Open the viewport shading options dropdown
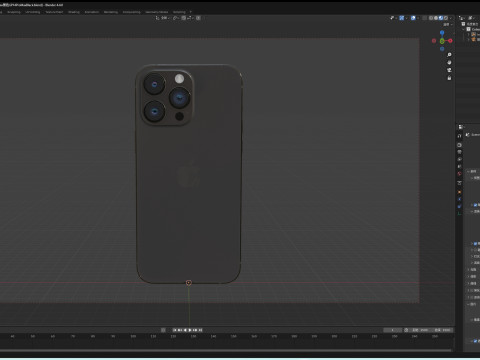This screenshot has width=480, height=360. (451, 18)
